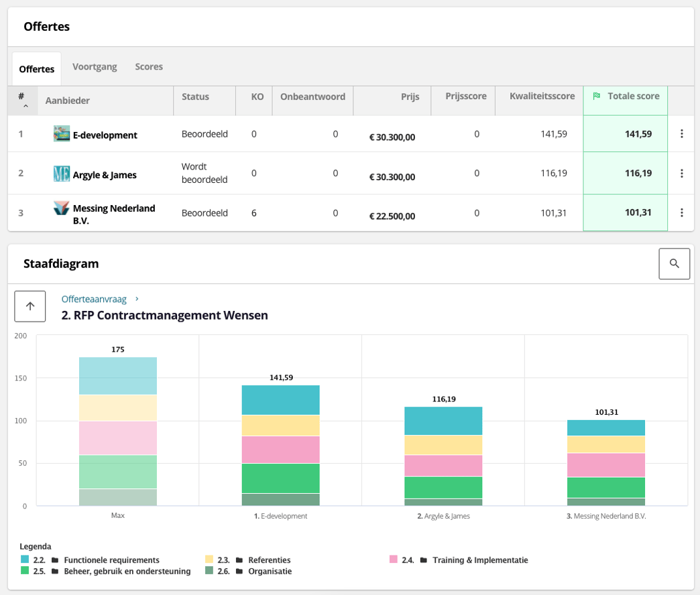The image size is (700, 595).
Task: Sort by the Totale score column header
Action: [626, 96]
